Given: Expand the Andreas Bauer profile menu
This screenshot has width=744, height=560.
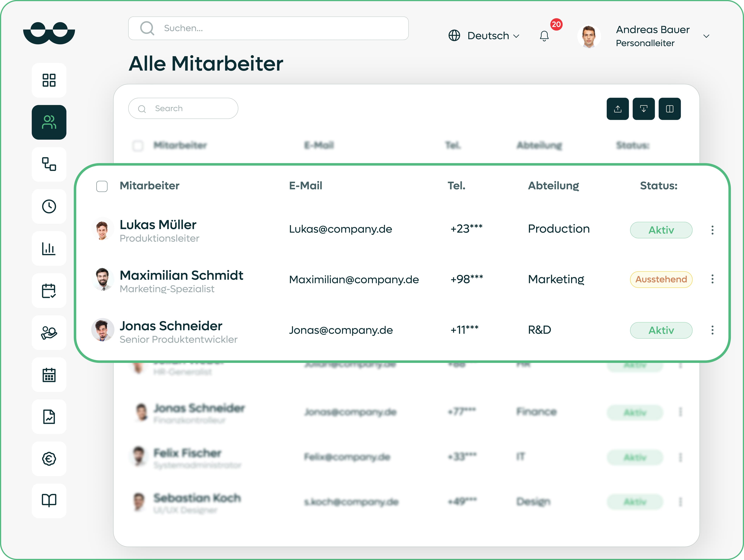Looking at the screenshot, I should [706, 36].
